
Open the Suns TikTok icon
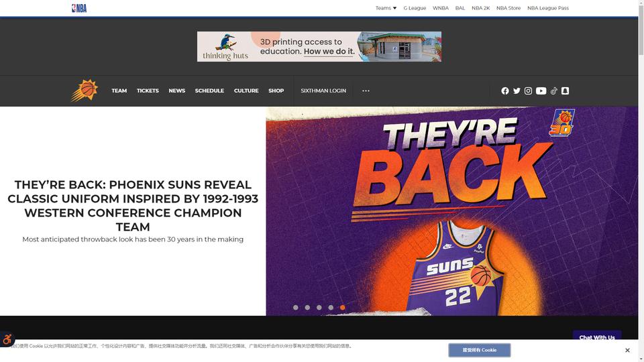point(553,90)
